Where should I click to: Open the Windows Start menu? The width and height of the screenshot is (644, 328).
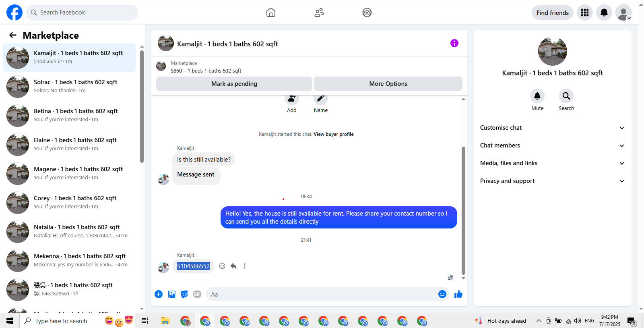[x=10, y=321]
